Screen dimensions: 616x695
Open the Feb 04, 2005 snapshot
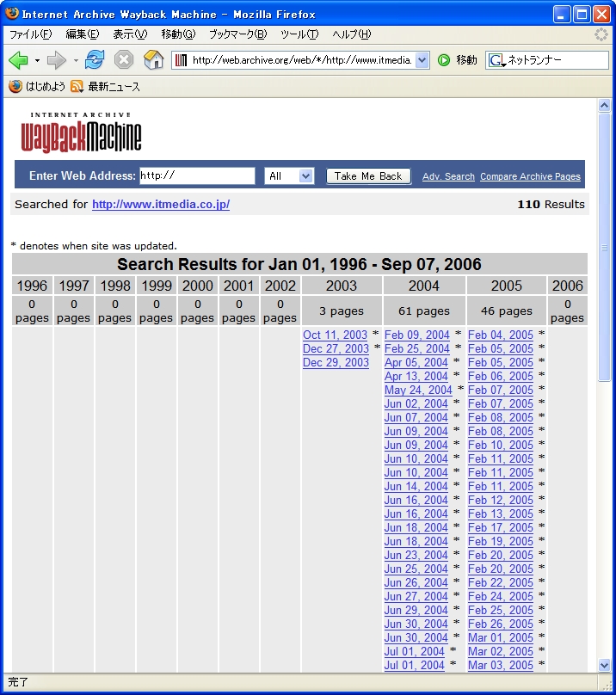(x=500, y=335)
